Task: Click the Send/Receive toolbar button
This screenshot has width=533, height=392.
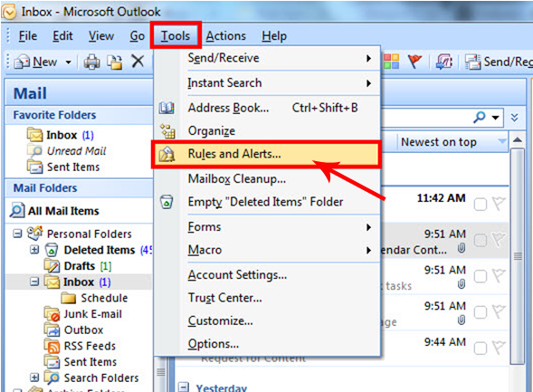Action: (498, 62)
